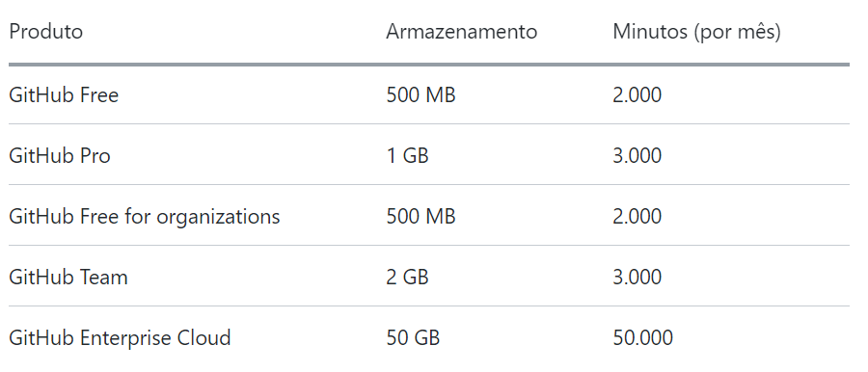The width and height of the screenshot is (868, 372).
Task: Select the GitHub Enterprise Cloud cell
Action: (x=120, y=337)
